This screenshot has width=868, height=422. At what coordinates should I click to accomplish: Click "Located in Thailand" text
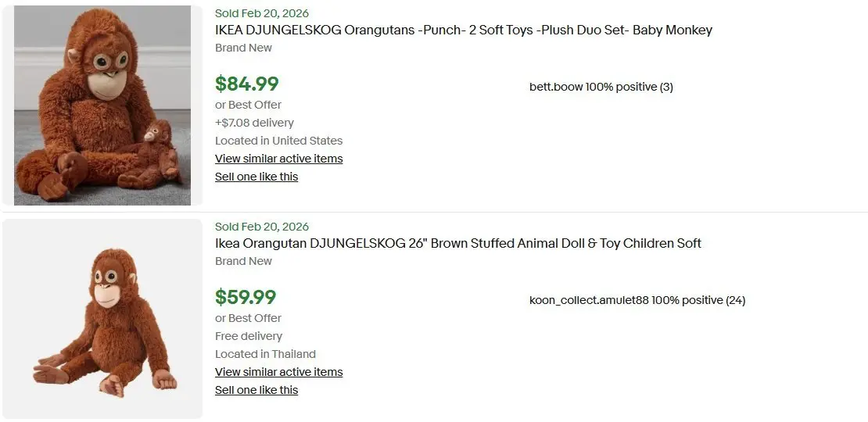click(x=265, y=354)
